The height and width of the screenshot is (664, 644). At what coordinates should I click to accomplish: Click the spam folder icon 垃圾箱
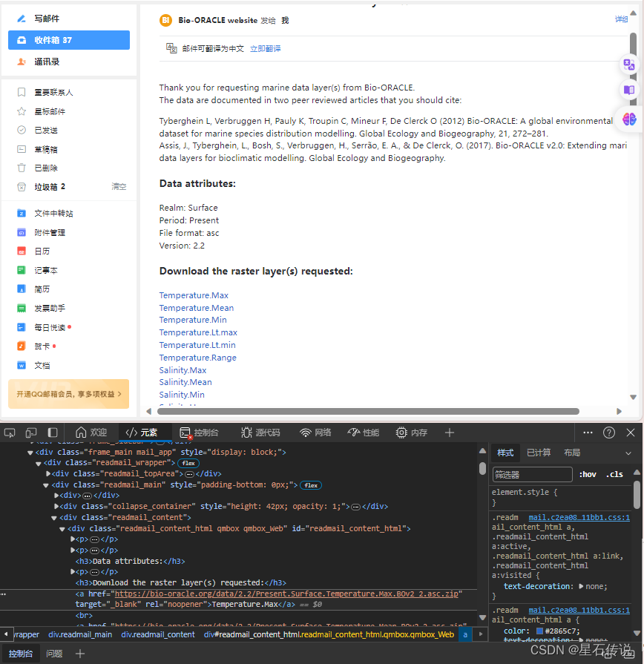coord(22,187)
